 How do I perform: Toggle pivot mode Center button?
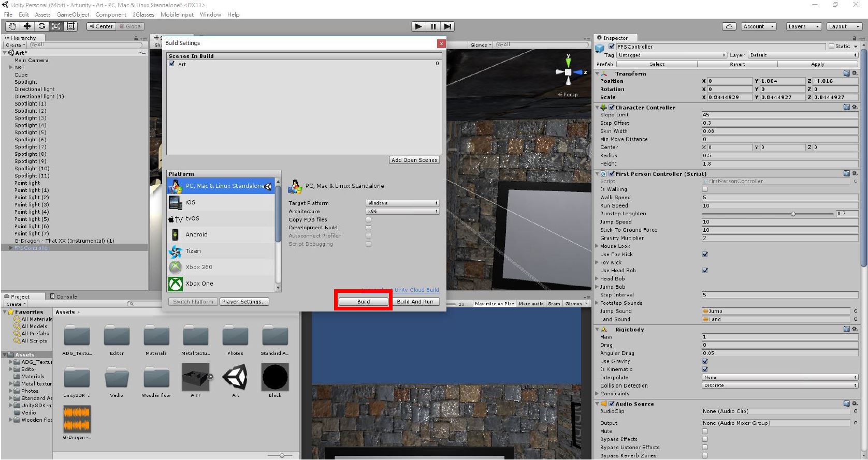tap(101, 26)
